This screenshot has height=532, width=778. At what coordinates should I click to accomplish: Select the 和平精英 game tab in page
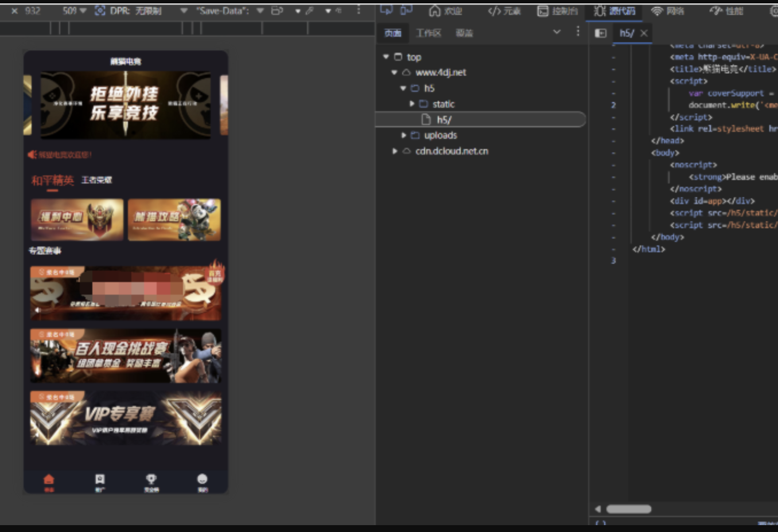coord(52,181)
